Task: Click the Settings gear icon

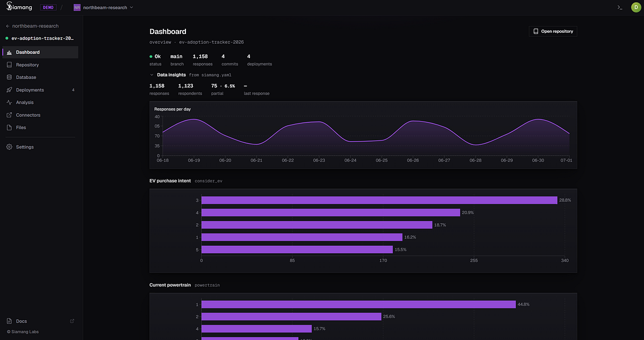Action: click(x=9, y=147)
